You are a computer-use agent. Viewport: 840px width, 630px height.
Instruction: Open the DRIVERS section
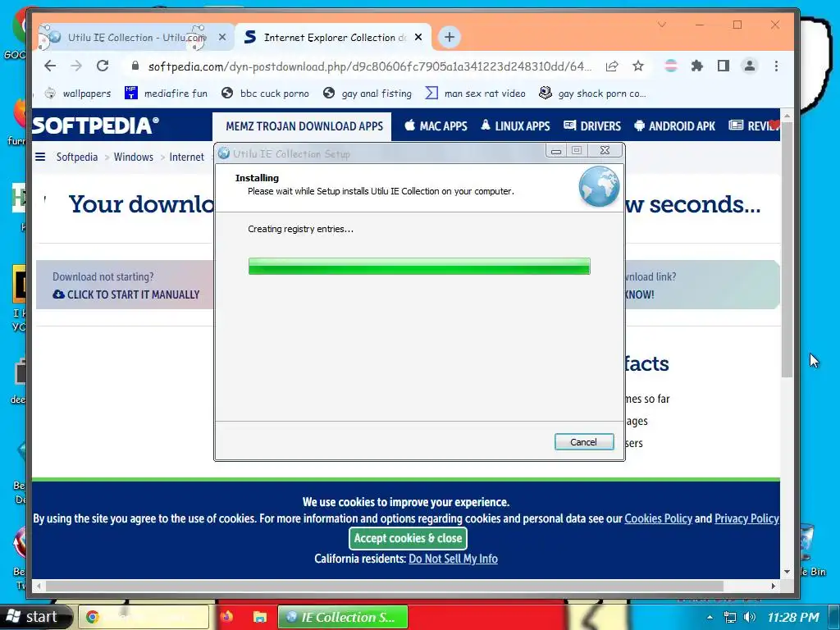(x=592, y=126)
